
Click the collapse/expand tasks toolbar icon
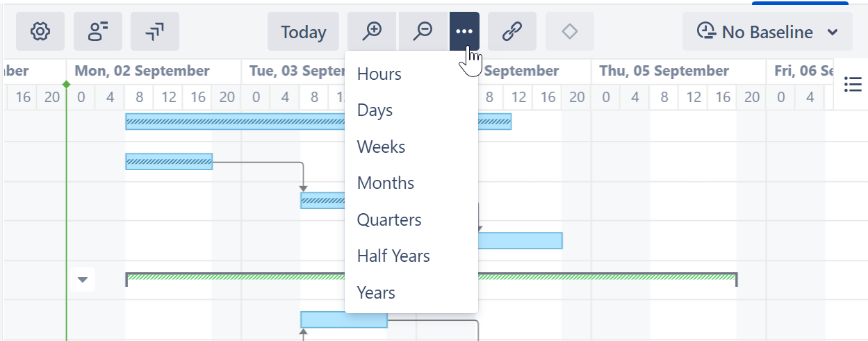click(x=154, y=32)
